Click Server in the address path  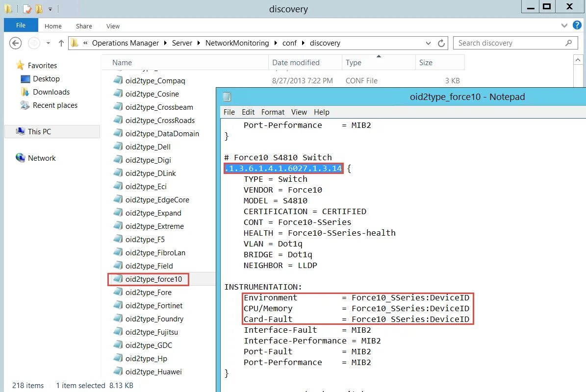182,43
